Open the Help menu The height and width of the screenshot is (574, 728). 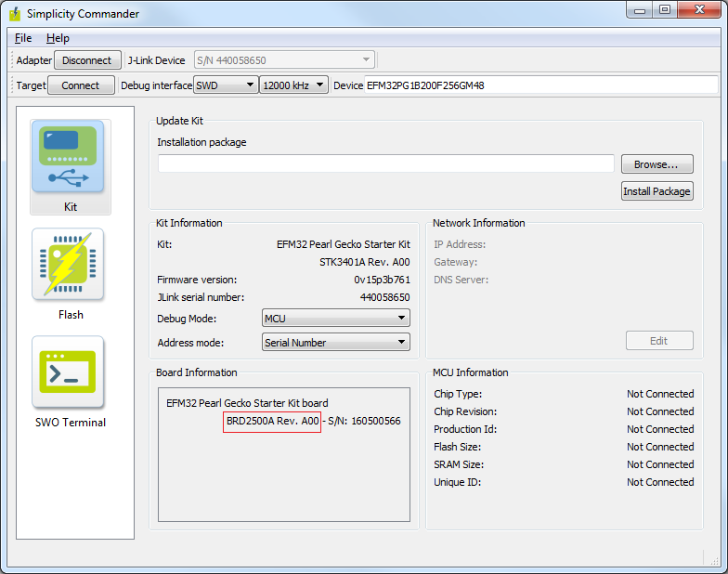click(58, 38)
